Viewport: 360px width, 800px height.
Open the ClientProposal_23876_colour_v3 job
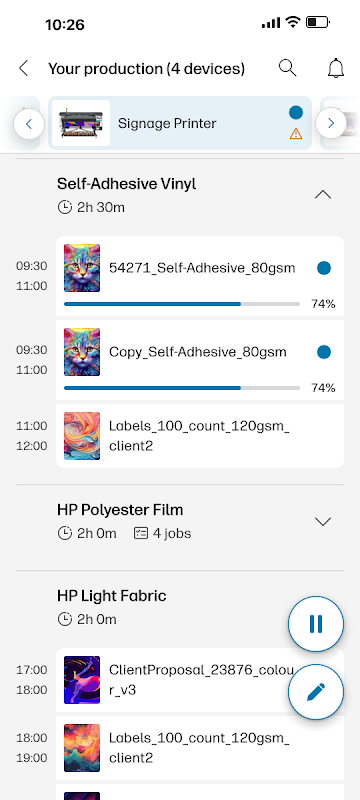click(200, 680)
